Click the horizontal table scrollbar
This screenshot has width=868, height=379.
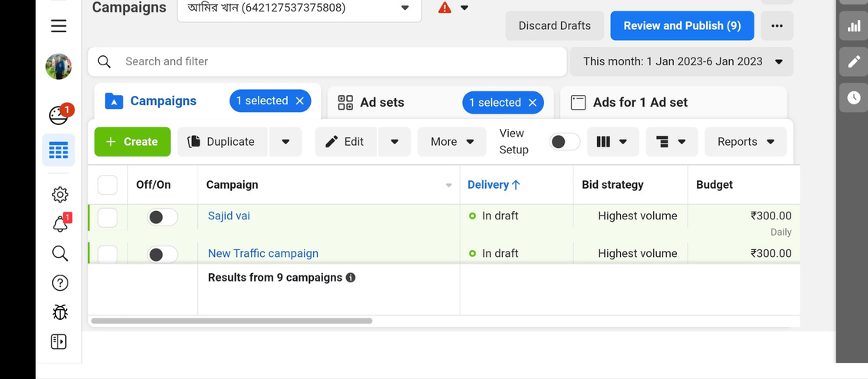(x=232, y=321)
